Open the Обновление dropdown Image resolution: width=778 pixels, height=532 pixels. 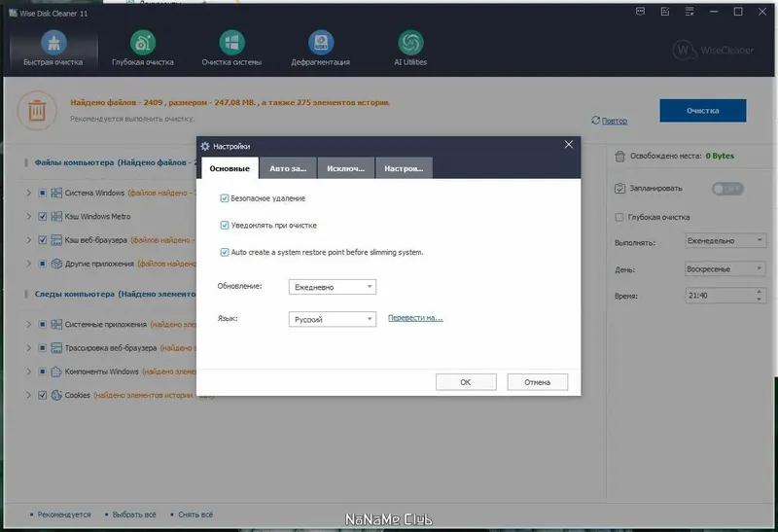333,287
